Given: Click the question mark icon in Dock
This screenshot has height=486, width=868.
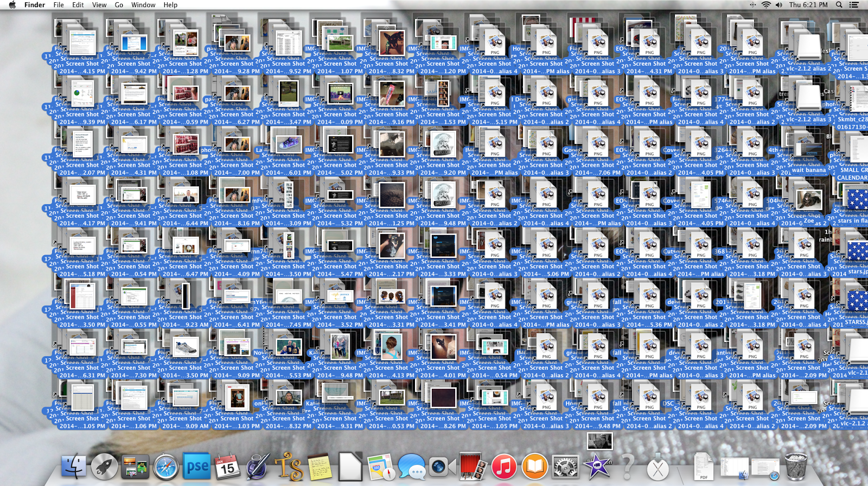Looking at the screenshot, I should coord(627,466).
